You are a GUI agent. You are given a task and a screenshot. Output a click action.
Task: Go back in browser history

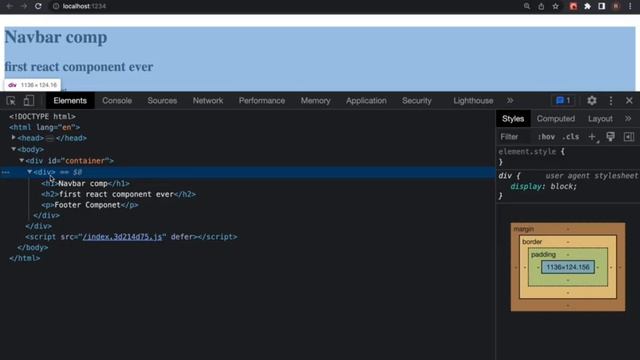(9, 6)
